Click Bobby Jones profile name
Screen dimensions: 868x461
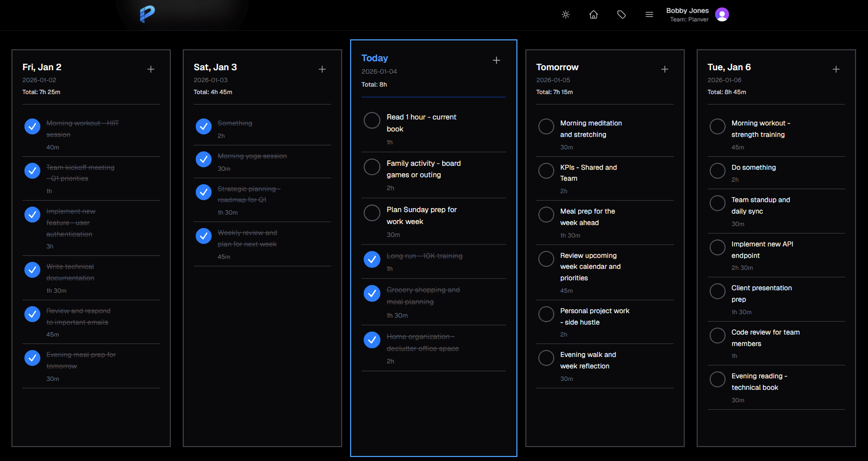point(687,10)
